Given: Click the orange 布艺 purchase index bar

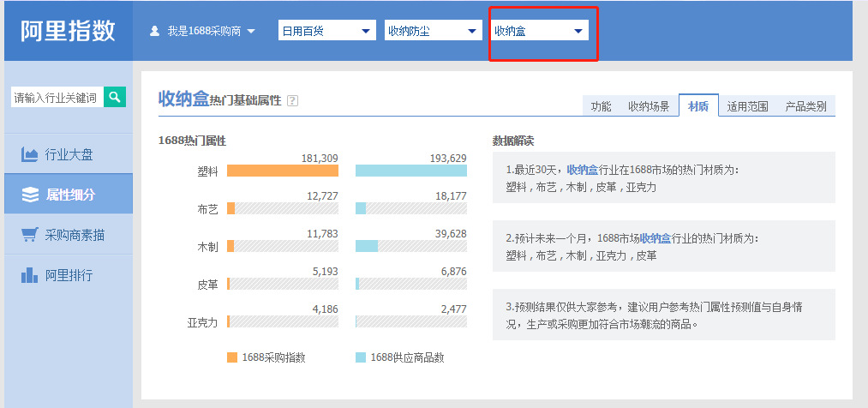Looking at the screenshot, I should coord(230,208).
